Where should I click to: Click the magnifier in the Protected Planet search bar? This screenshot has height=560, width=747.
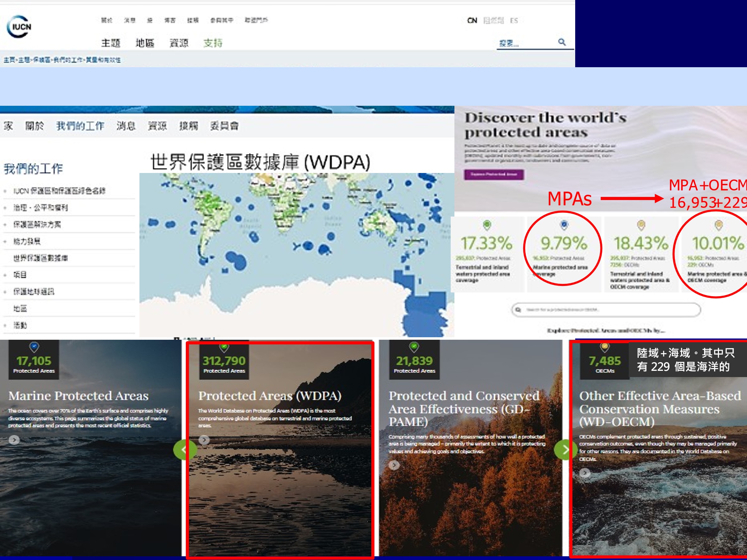click(x=518, y=310)
